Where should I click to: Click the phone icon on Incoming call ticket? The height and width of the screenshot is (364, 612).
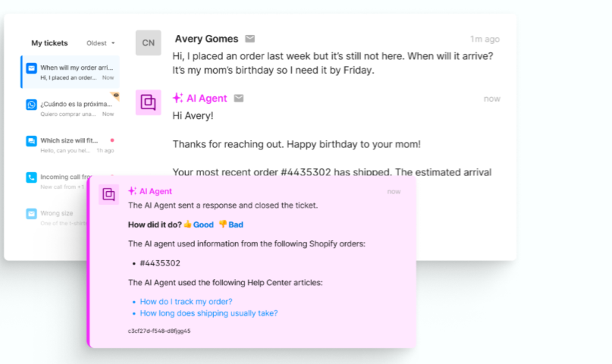[x=31, y=178]
